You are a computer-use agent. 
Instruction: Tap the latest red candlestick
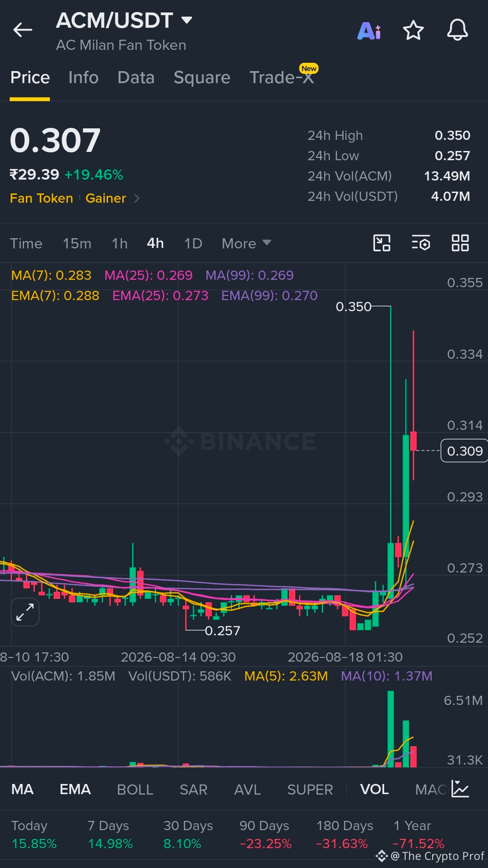413,441
